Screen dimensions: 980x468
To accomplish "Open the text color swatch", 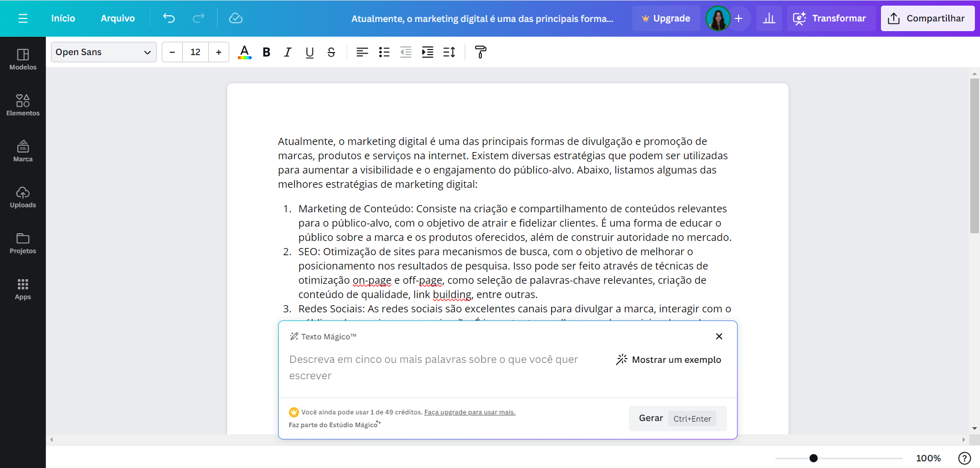I will (244, 52).
